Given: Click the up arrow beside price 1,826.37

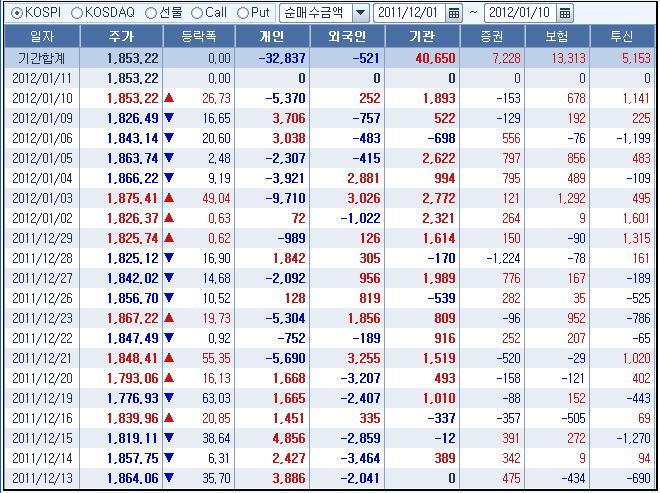Looking at the screenshot, I should click(169, 218).
